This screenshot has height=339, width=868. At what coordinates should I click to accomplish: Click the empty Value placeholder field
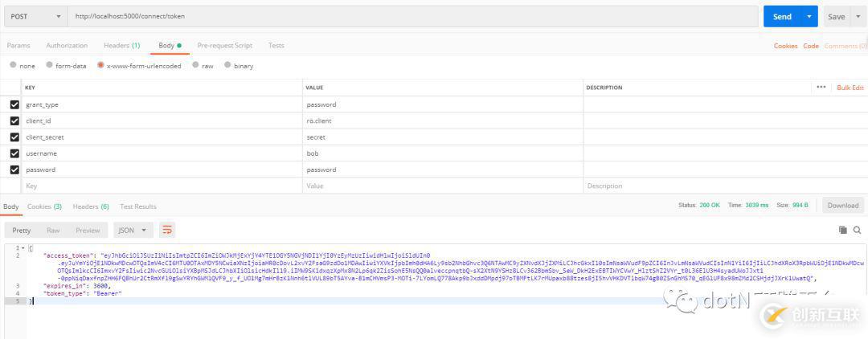[443, 186]
